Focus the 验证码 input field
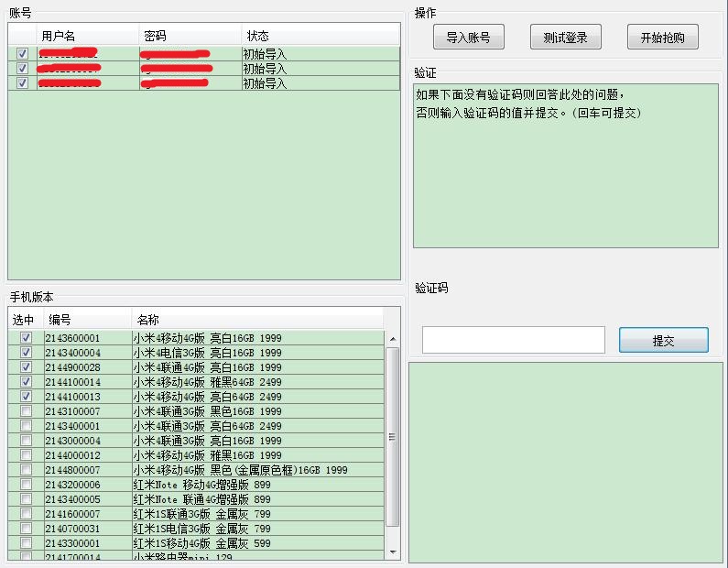 click(514, 340)
